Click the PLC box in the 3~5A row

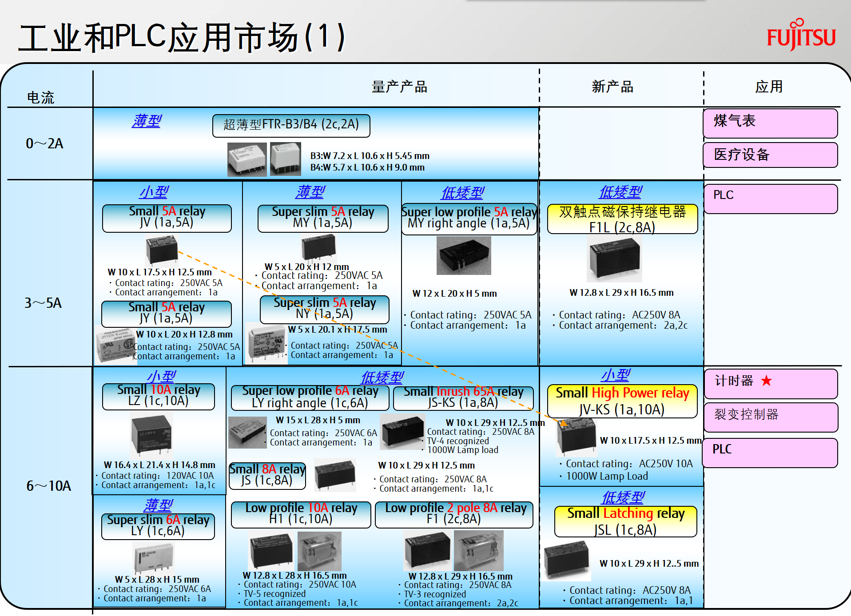(x=771, y=199)
